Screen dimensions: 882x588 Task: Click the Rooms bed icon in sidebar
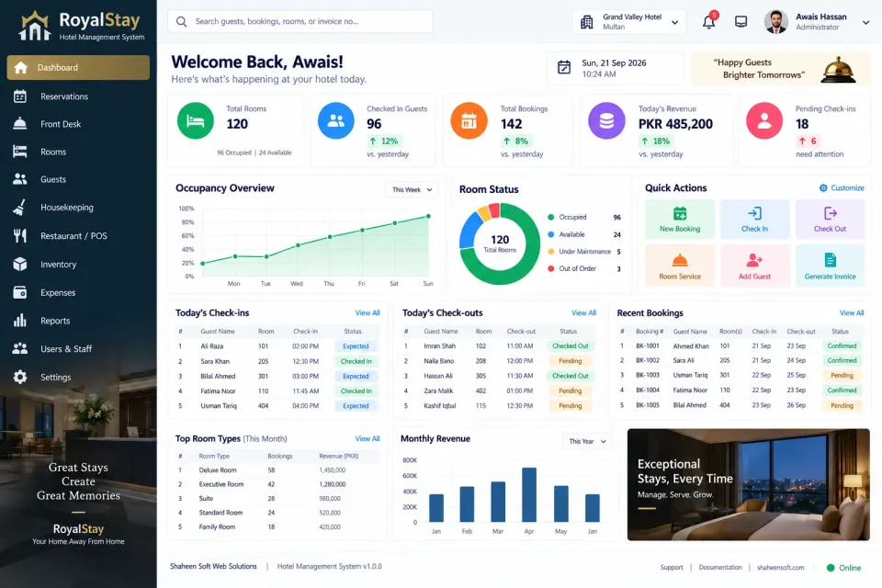click(19, 152)
